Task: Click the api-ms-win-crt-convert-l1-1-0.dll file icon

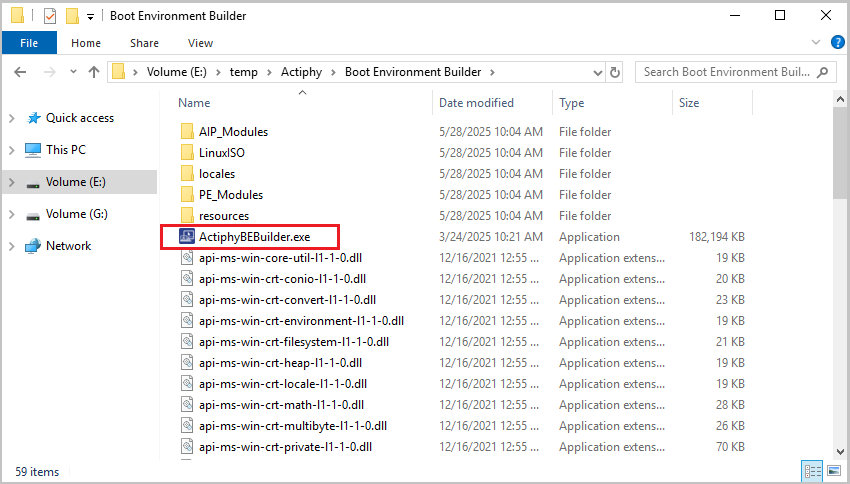Action: click(x=187, y=300)
